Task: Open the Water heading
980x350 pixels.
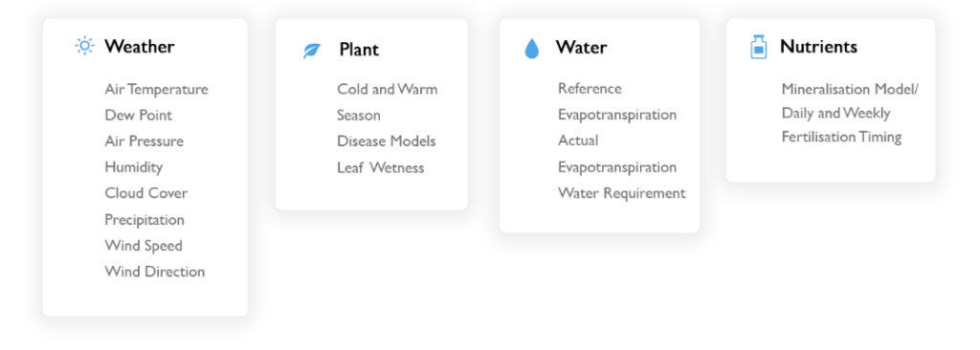Action: (581, 47)
